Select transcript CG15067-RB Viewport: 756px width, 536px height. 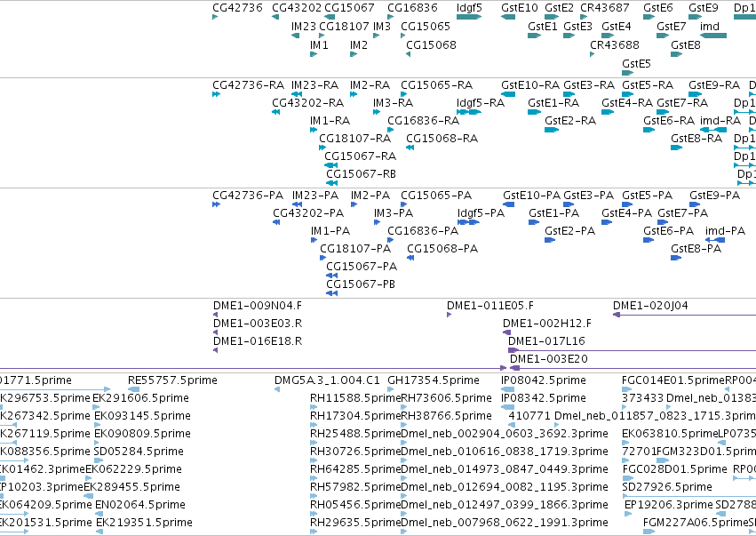click(x=361, y=173)
